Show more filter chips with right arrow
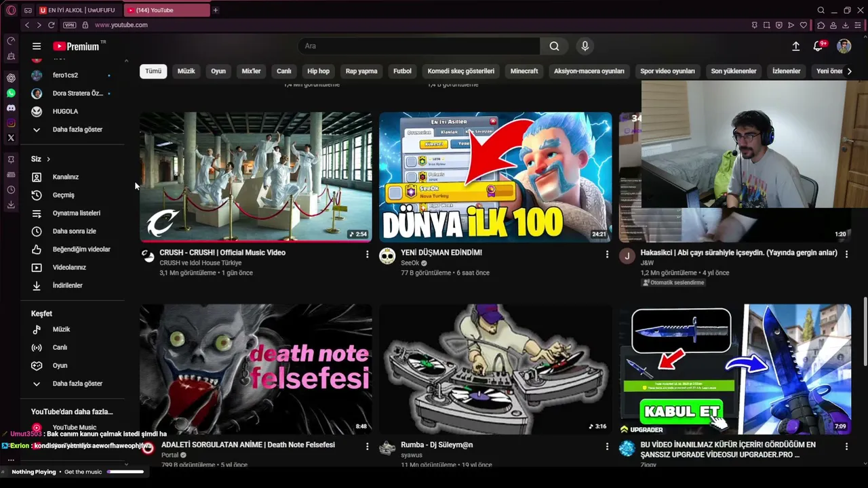 [849, 71]
